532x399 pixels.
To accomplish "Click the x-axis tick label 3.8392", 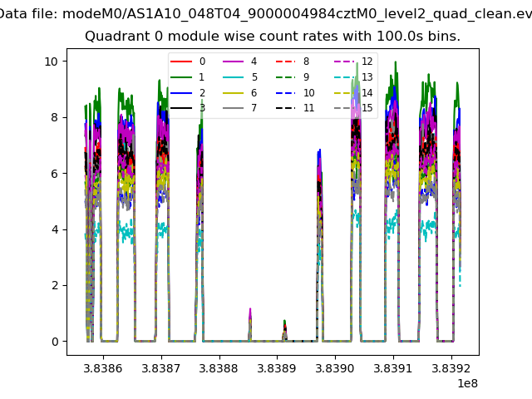I will (451, 367).
